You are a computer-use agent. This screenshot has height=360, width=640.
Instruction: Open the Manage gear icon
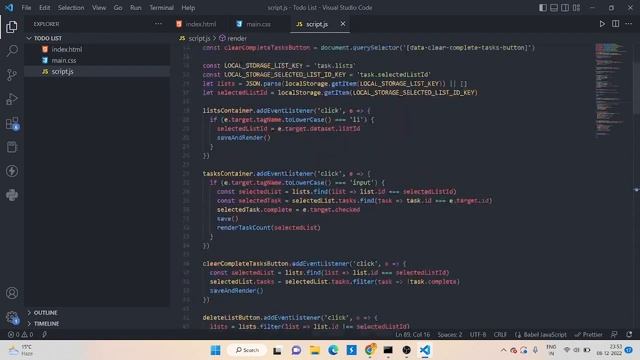pos(12,317)
